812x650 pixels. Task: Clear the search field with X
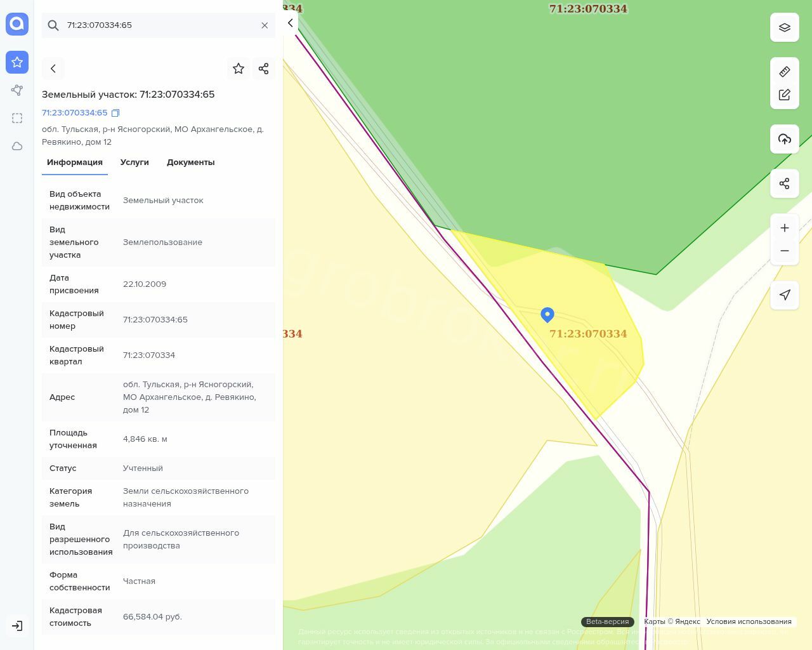pos(265,25)
